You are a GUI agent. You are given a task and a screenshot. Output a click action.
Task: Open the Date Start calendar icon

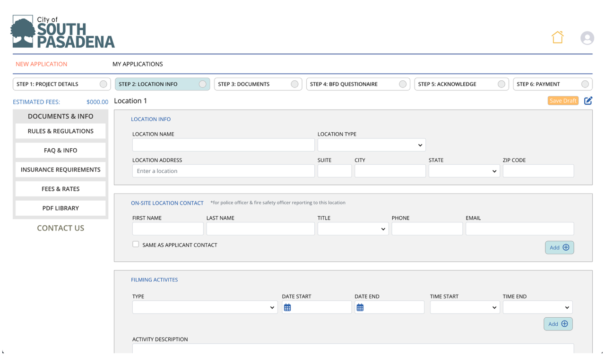pos(287,307)
